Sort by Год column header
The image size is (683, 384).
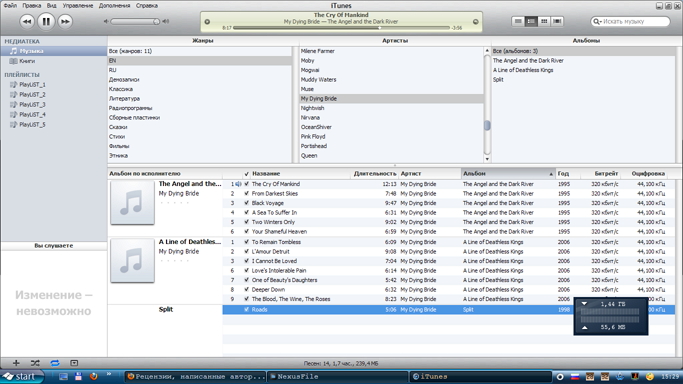pos(568,174)
